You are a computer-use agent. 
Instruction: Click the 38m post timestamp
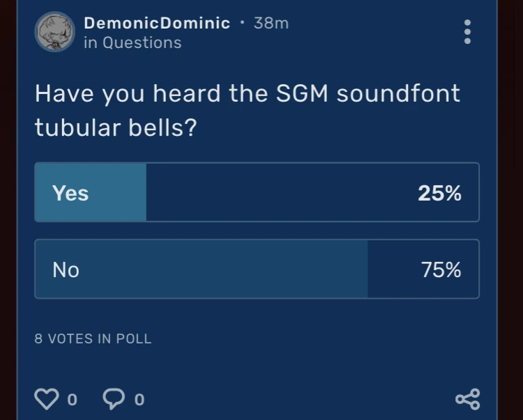(271, 23)
